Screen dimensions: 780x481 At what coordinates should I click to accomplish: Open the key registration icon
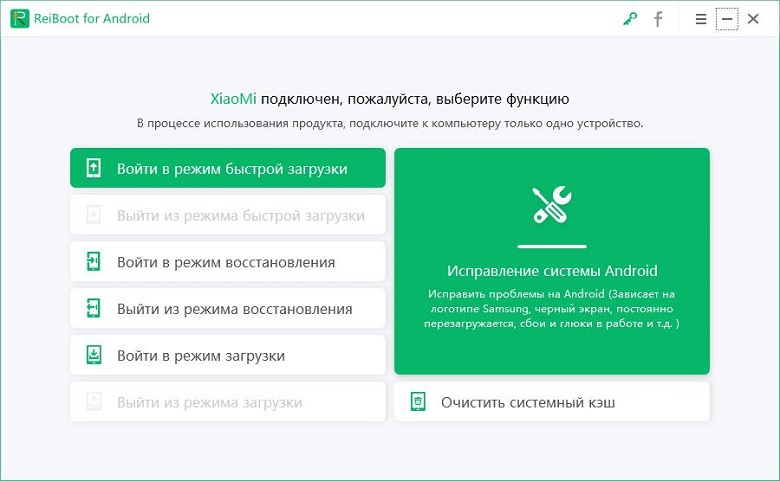pos(630,19)
